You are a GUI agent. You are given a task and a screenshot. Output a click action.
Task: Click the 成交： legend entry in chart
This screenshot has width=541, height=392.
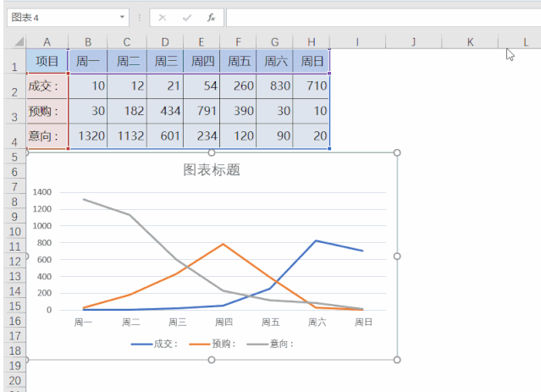[154, 344]
